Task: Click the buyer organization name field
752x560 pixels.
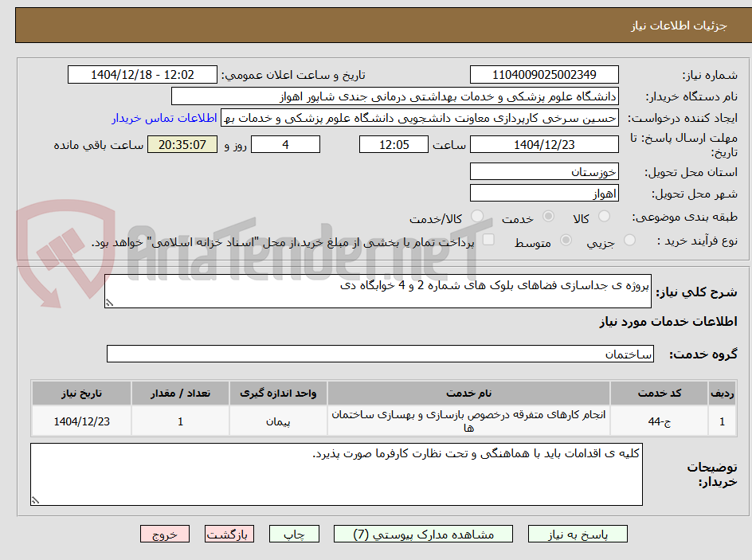Action: coord(394,96)
